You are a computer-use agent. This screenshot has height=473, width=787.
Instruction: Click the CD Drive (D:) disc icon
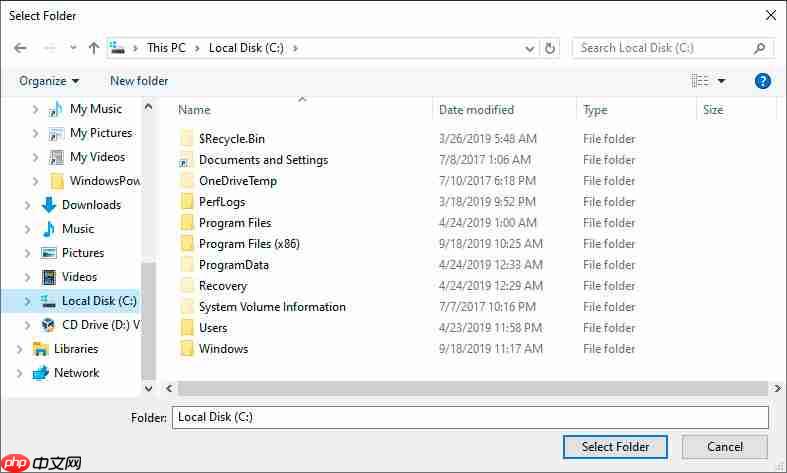coord(49,325)
